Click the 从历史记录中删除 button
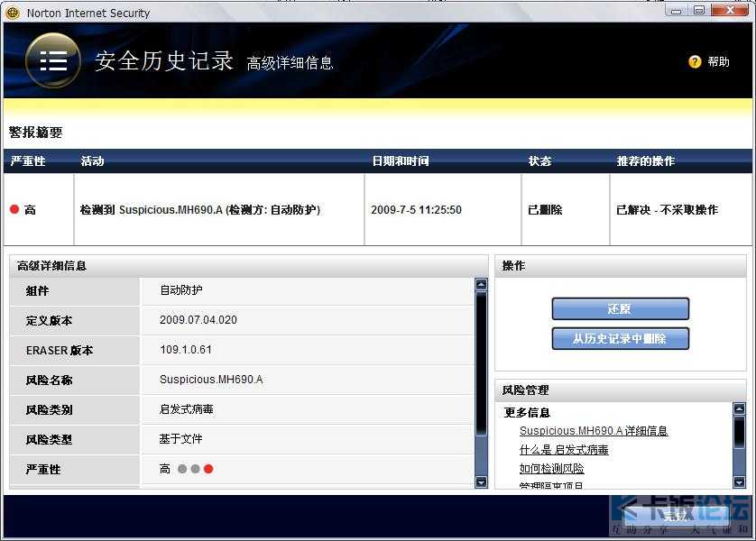 pyautogui.click(x=621, y=339)
